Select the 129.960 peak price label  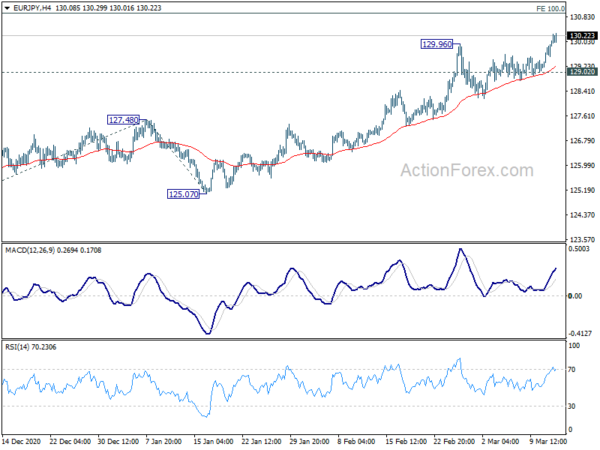pos(437,44)
